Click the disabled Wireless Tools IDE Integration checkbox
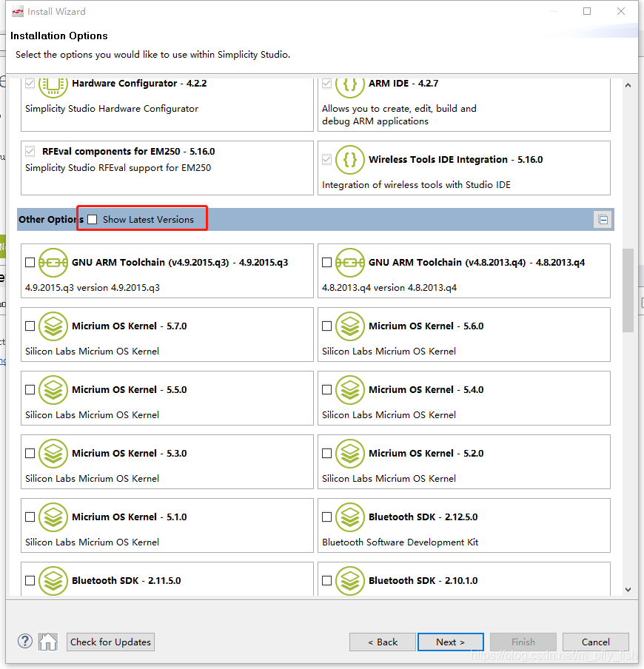The width and height of the screenshot is (644, 669). click(x=327, y=160)
